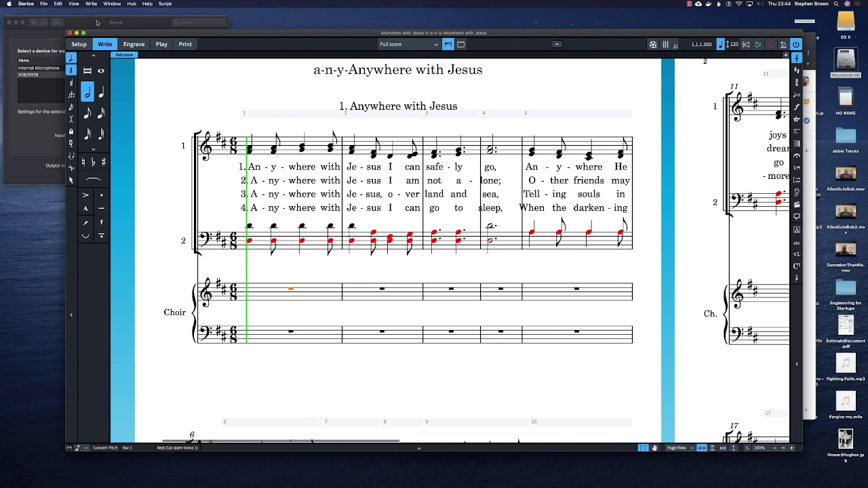
Task: Toggle lock to duration
Action: click(71, 131)
